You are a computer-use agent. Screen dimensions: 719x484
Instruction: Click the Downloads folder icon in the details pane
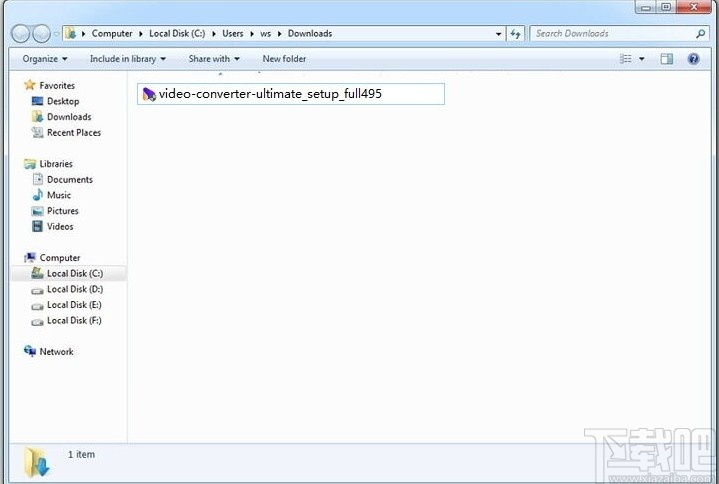(37, 462)
